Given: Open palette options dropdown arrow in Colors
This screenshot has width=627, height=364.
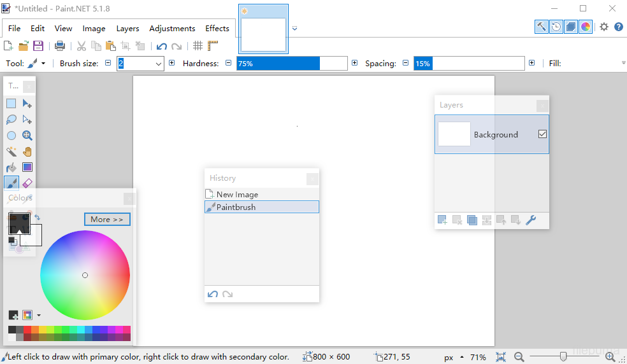Looking at the screenshot, I should click(x=39, y=315).
